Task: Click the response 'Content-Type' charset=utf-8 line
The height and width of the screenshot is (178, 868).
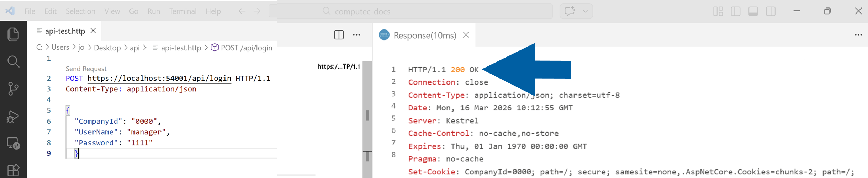Action: (514, 95)
